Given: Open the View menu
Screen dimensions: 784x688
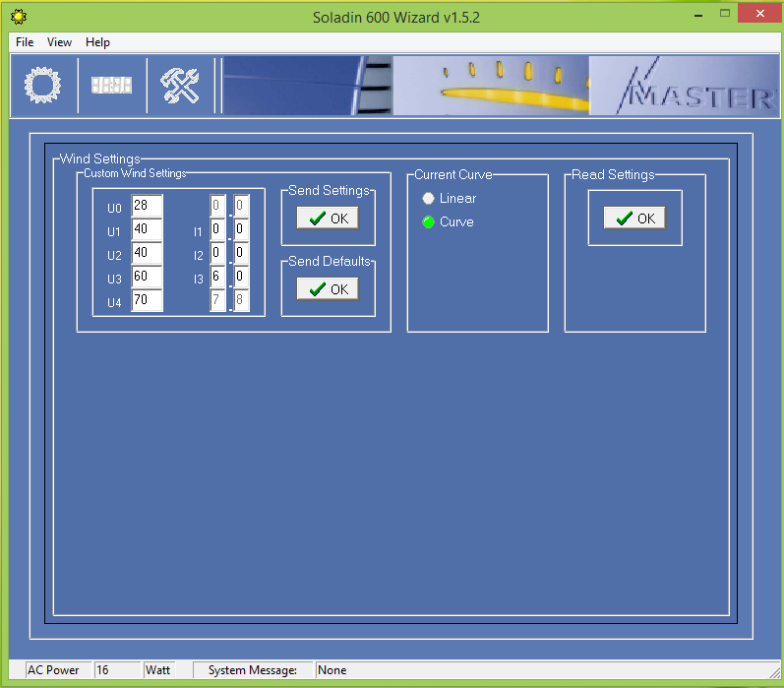Looking at the screenshot, I should [x=59, y=42].
